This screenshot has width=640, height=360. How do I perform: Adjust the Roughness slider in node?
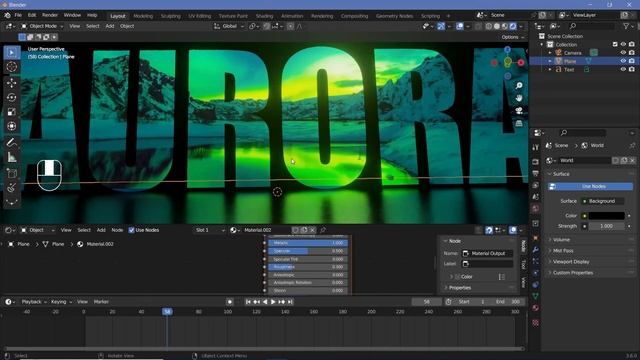point(308,267)
